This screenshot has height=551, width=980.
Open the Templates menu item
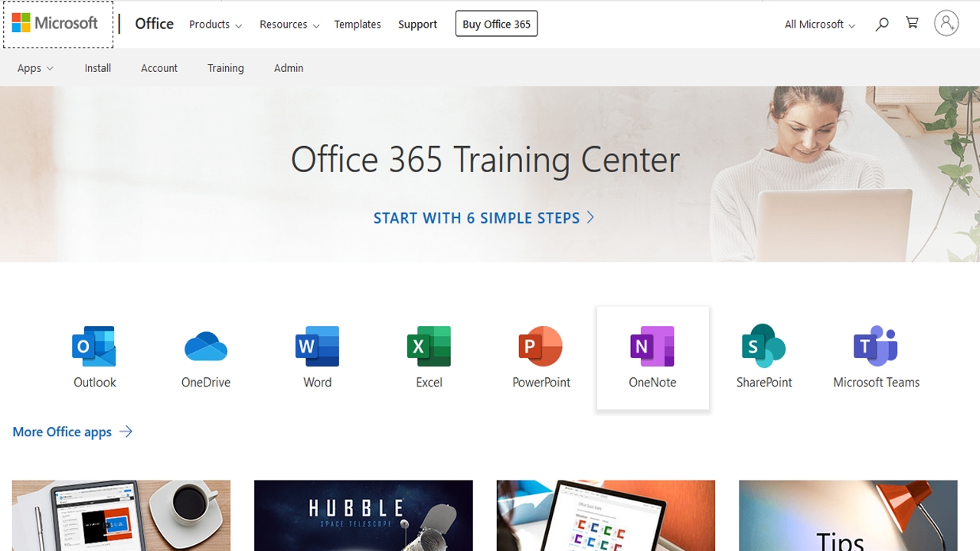pyautogui.click(x=358, y=24)
